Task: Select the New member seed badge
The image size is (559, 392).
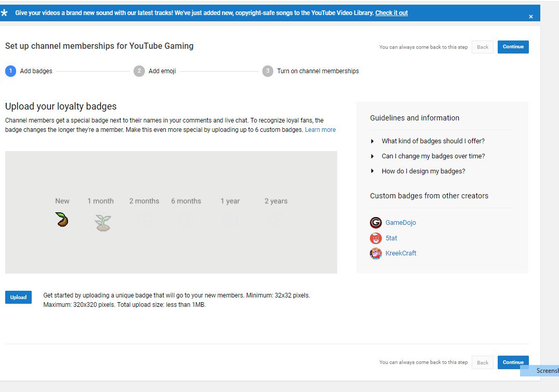Action: (62, 220)
